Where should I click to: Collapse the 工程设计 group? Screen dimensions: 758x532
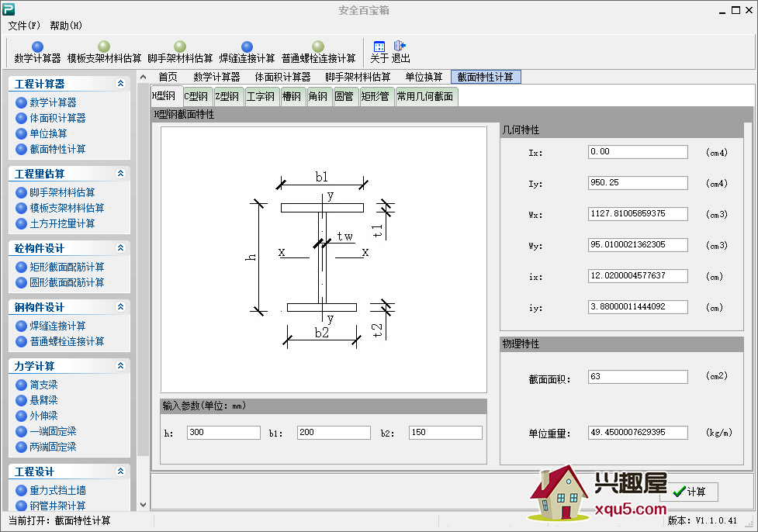[120, 471]
